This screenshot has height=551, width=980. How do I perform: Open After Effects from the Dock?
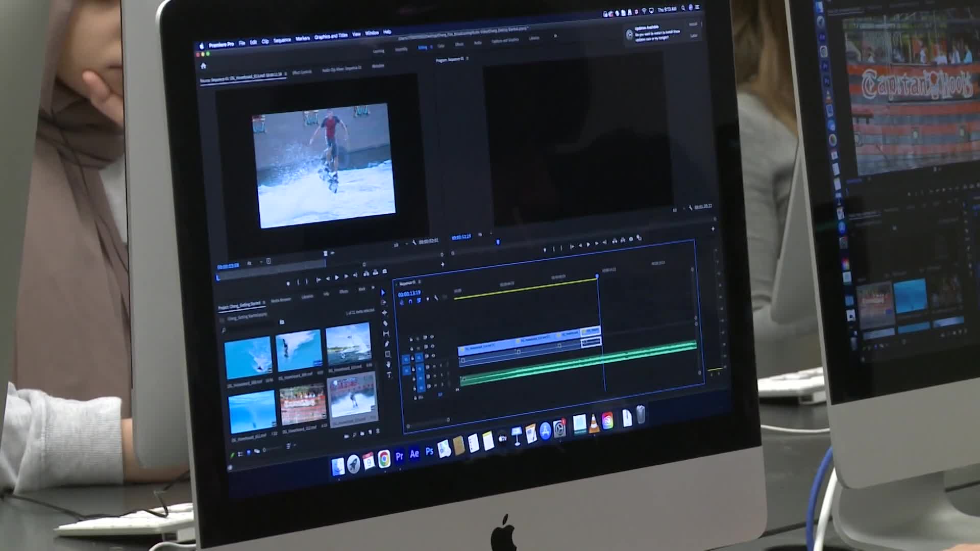(x=414, y=454)
